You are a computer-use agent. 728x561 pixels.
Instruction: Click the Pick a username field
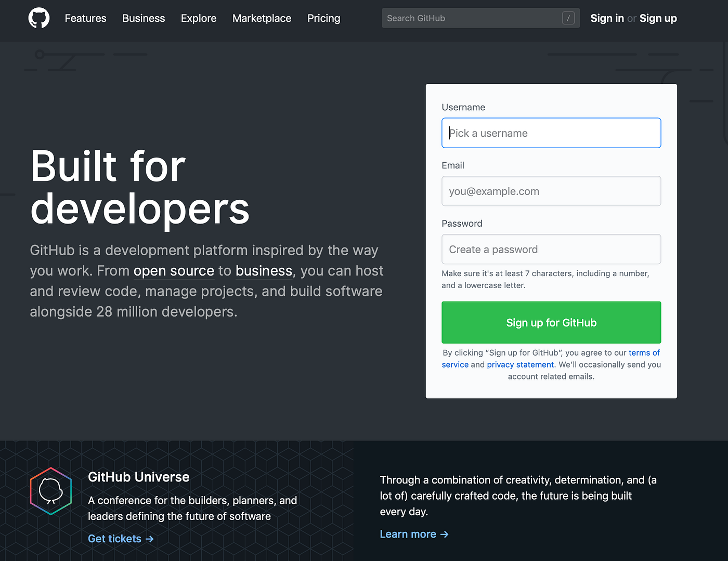pos(551,133)
